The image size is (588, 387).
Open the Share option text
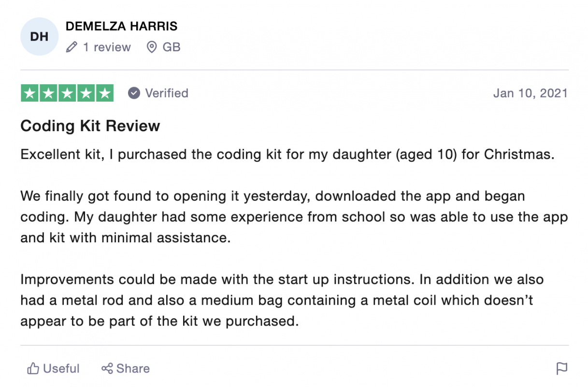tap(133, 369)
